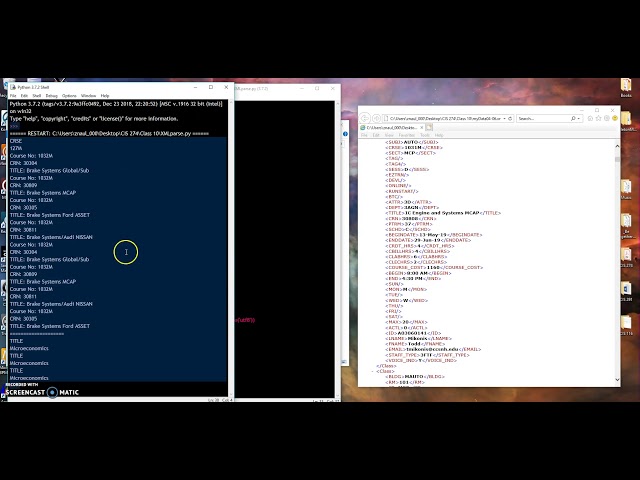
Task: Open the Shell menu in IDLE
Action: [x=37, y=96]
